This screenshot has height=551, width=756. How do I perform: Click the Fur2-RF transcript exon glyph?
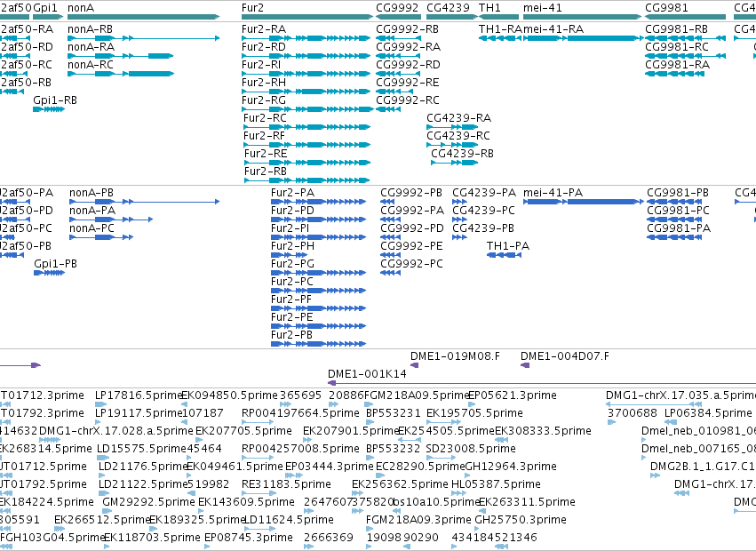306,145
